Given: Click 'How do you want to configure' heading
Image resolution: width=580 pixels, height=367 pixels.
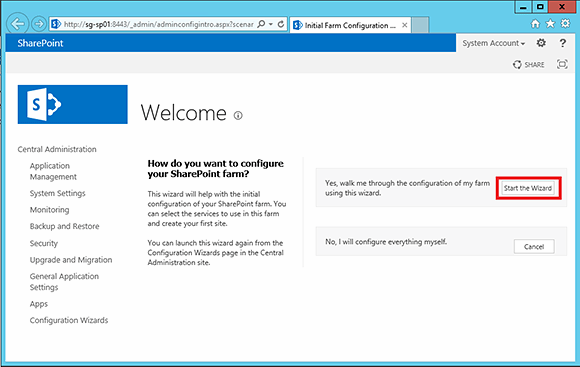Looking at the screenshot, I should pos(215,168).
